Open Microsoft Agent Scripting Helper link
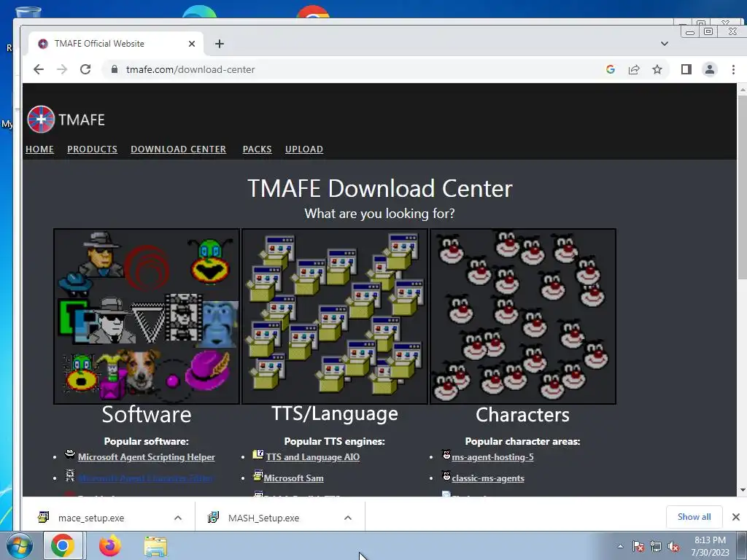The image size is (747, 560). click(x=146, y=457)
